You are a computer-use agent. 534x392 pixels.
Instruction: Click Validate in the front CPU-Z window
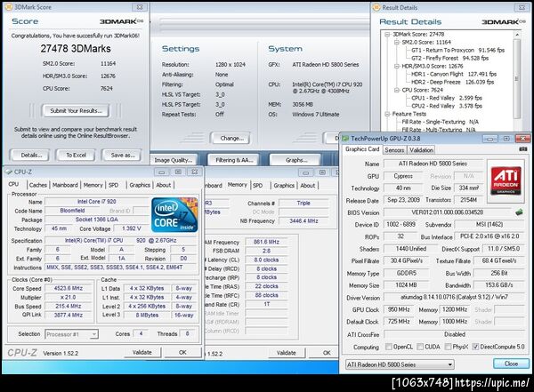(142, 353)
